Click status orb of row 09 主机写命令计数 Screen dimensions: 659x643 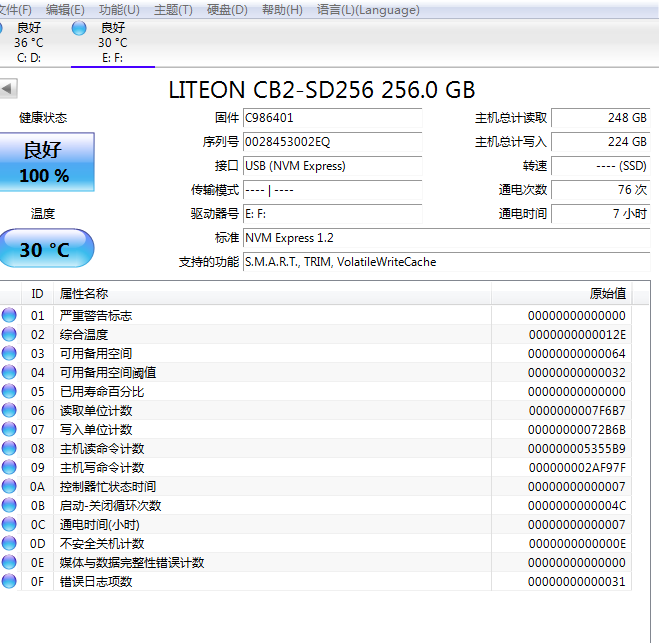(9, 467)
